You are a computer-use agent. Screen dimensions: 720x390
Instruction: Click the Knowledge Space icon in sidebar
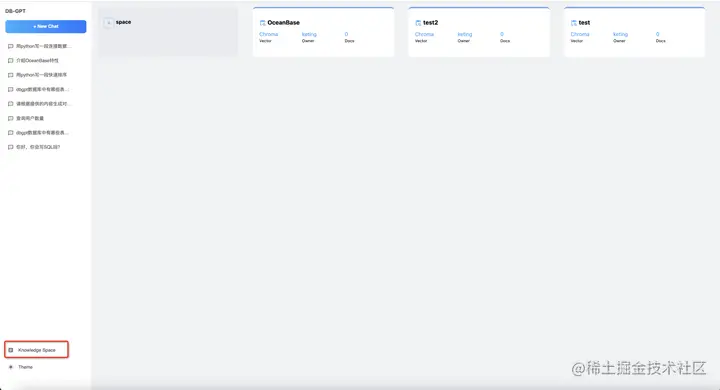tap(11, 350)
